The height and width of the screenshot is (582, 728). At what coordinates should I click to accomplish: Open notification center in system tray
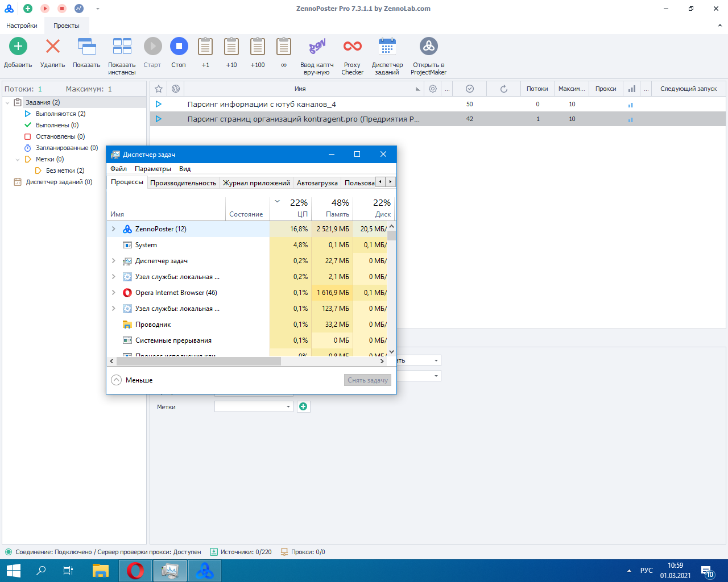(x=708, y=571)
